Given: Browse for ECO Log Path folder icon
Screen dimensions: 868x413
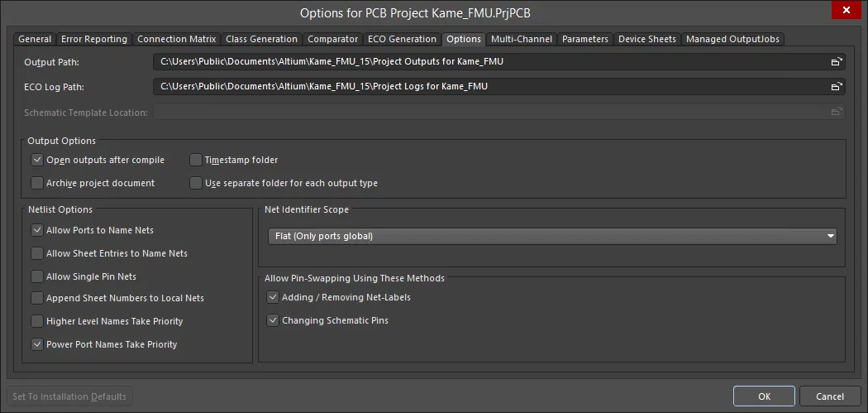Looking at the screenshot, I should (x=837, y=86).
